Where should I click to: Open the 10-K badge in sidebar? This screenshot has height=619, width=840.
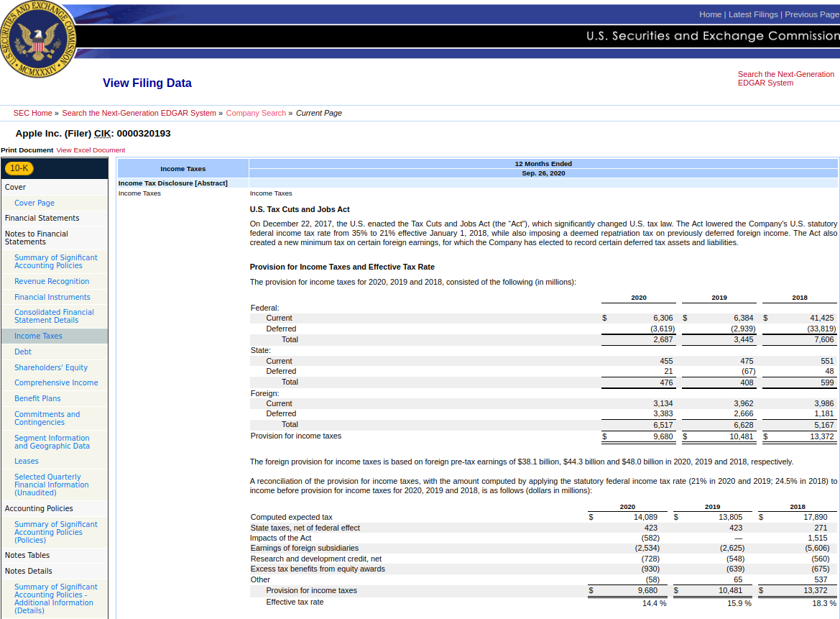(19, 168)
